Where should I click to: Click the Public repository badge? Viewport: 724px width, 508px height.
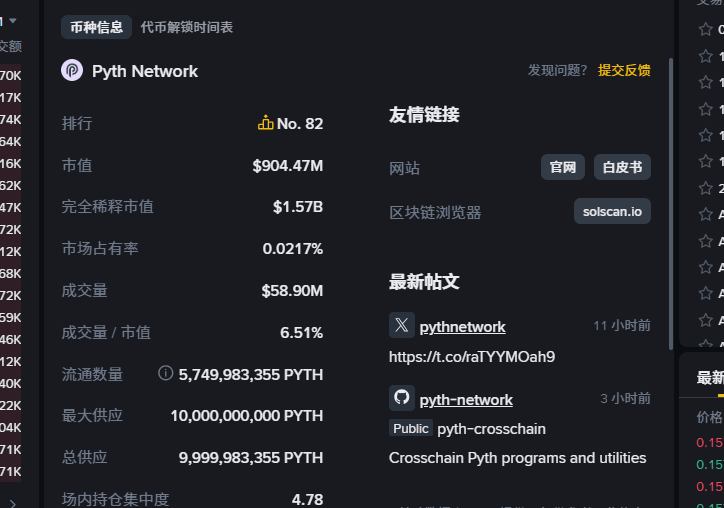tap(410, 429)
